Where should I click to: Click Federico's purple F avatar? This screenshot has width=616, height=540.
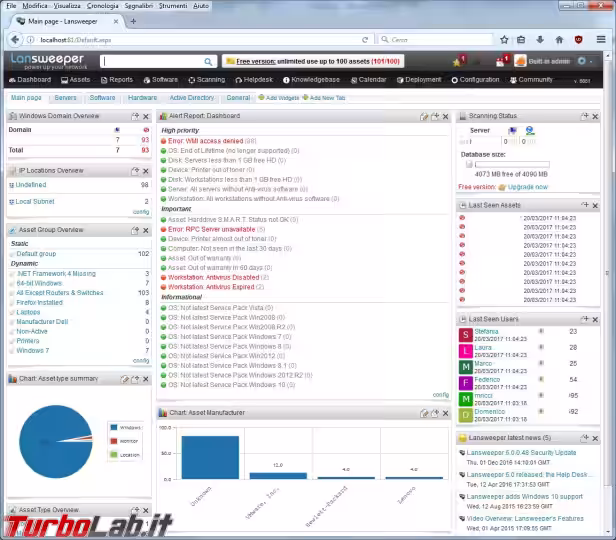pos(466,383)
